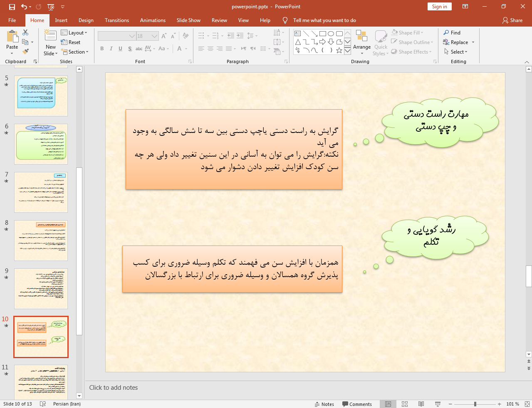Image resolution: width=532 pixels, height=408 pixels.
Task: Click the zoom out minus button
Action: (450, 404)
